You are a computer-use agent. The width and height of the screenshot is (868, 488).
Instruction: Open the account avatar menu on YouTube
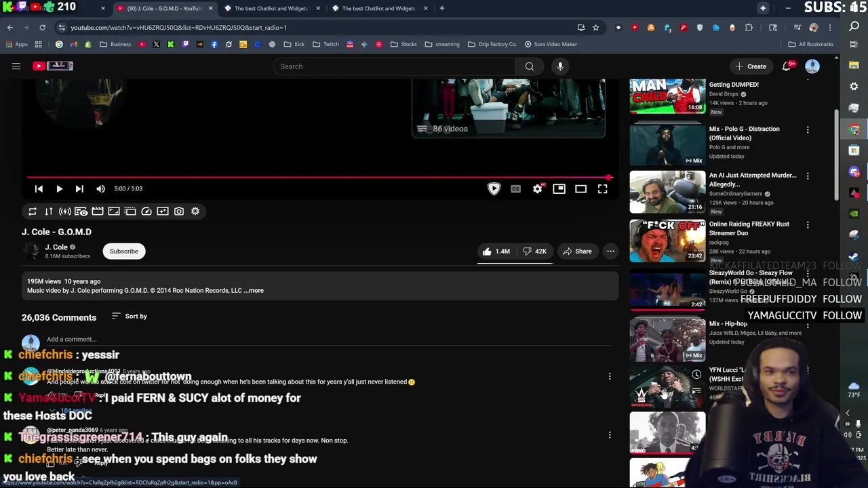812,66
